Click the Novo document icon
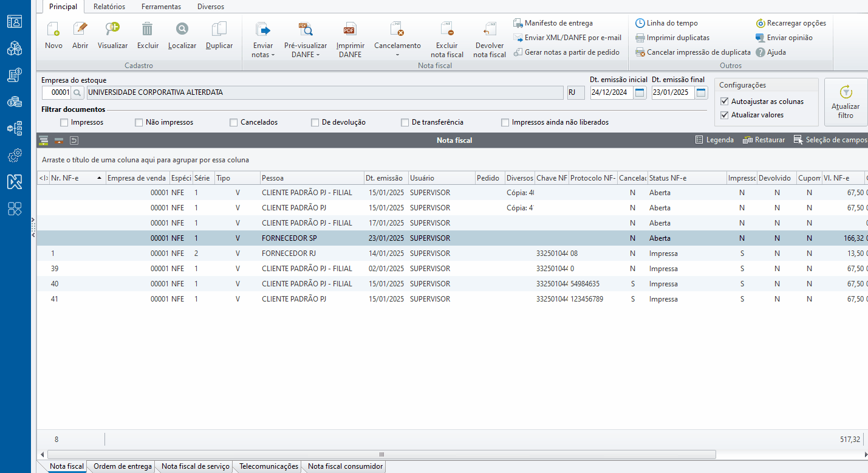The height and width of the screenshot is (473, 868). 53,30
